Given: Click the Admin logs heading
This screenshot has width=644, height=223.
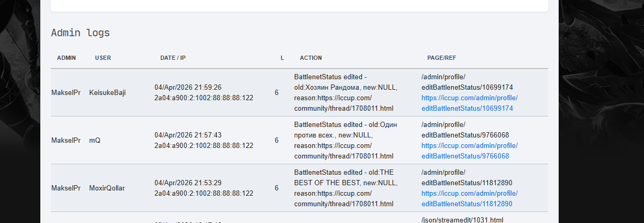Looking at the screenshot, I should pyautogui.click(x=80, y=33).
